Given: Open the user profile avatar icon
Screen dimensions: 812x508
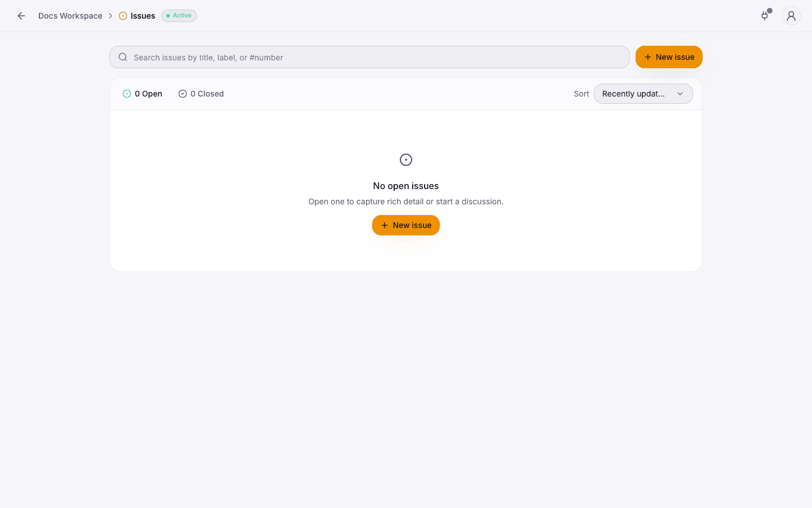Looking at the screenshot, I should click(x=791, y=16).
